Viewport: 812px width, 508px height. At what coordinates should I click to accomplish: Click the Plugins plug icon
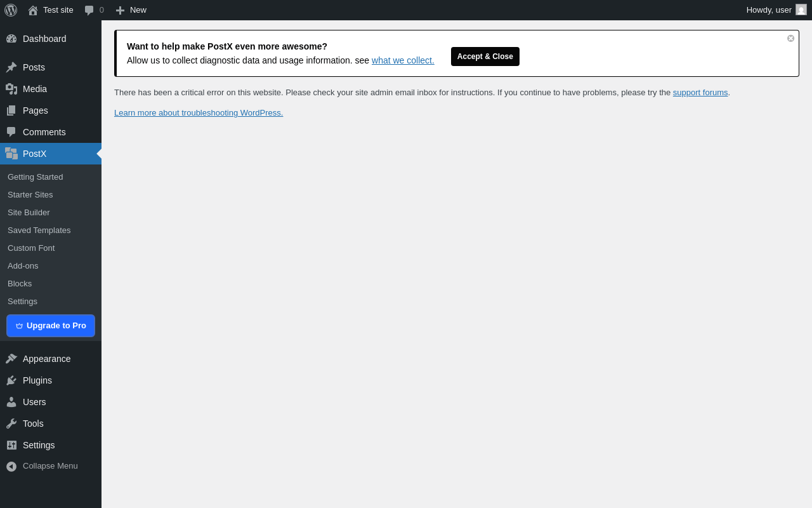coord(11,380)
